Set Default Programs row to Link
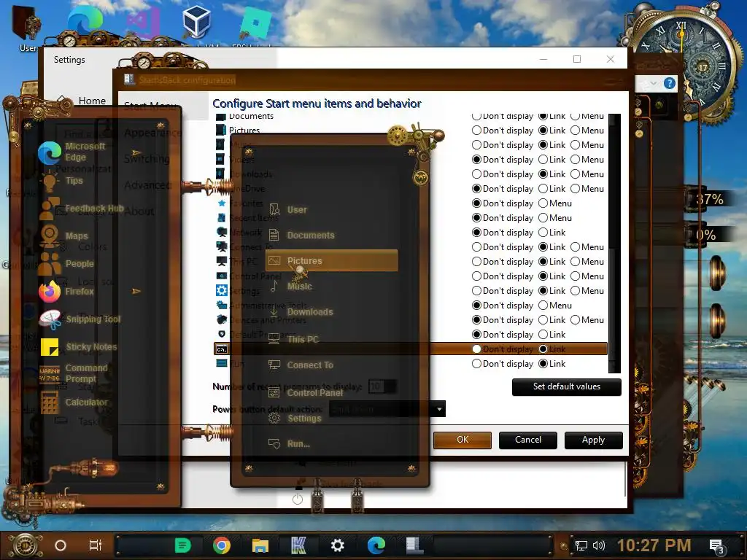 coord(543,334)
